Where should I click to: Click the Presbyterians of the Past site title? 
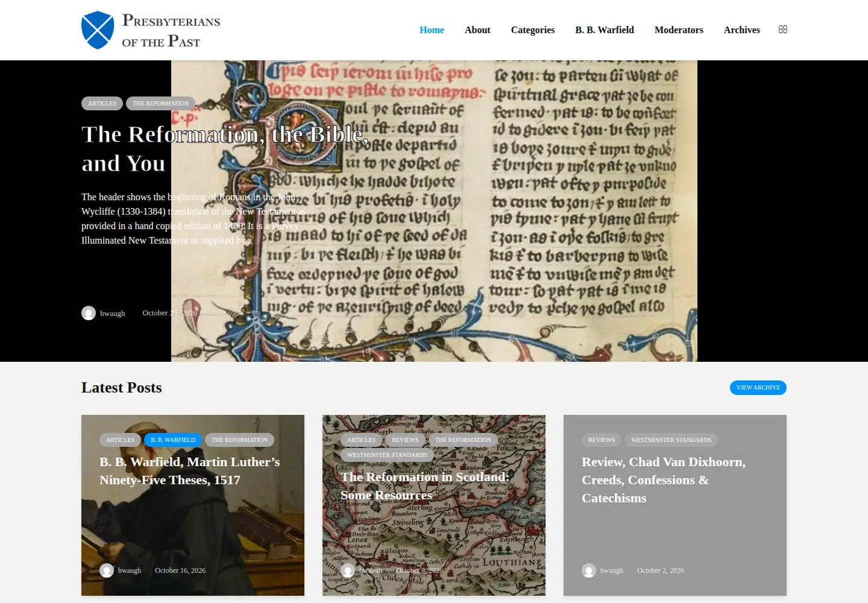click(171, 30)
